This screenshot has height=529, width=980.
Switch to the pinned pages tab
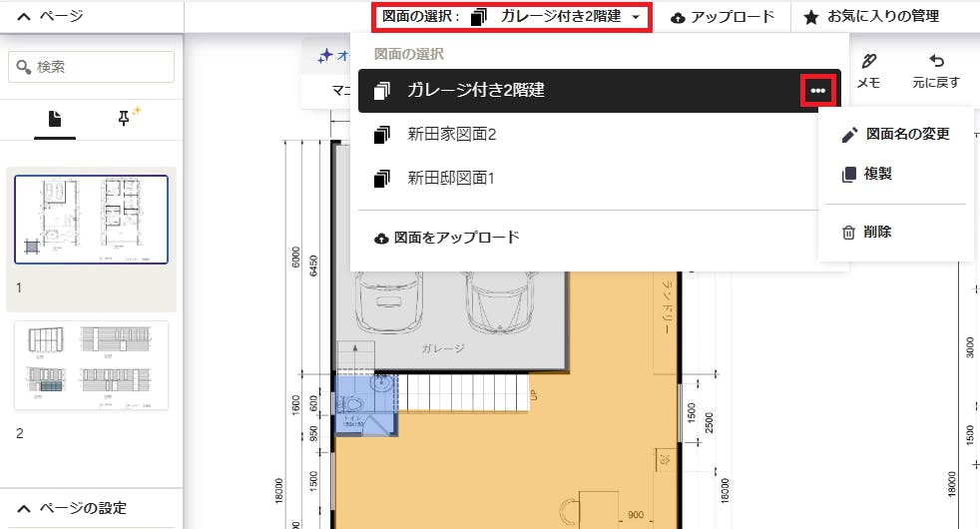[x=127, y=119]
